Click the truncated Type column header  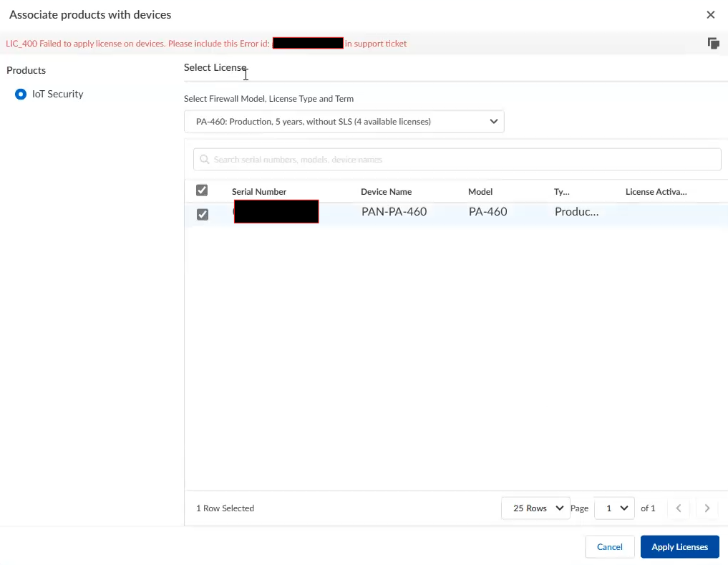[x=562, y=192]
